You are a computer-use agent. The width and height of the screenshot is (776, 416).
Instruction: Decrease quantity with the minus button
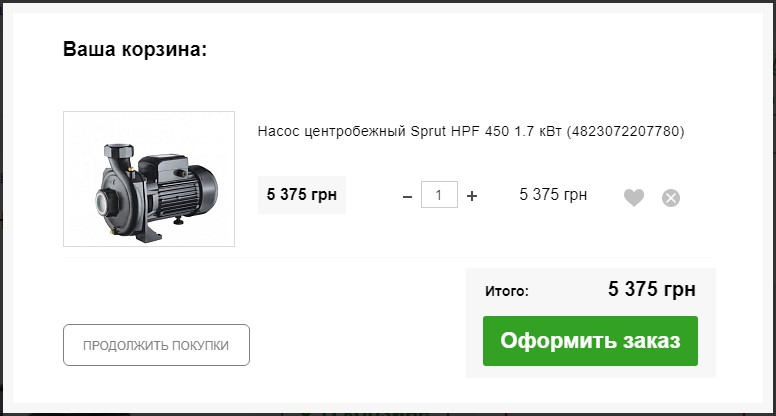[x=407, y=197]
